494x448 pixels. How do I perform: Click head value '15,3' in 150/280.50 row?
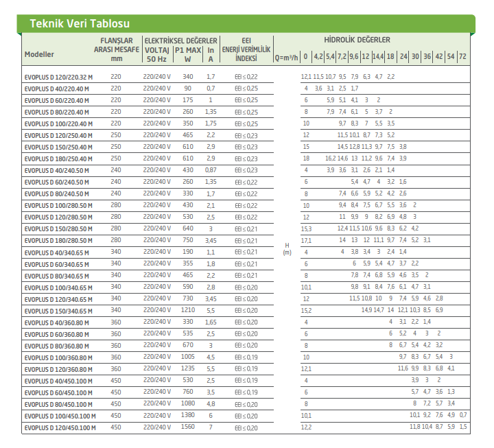point(306,228)
